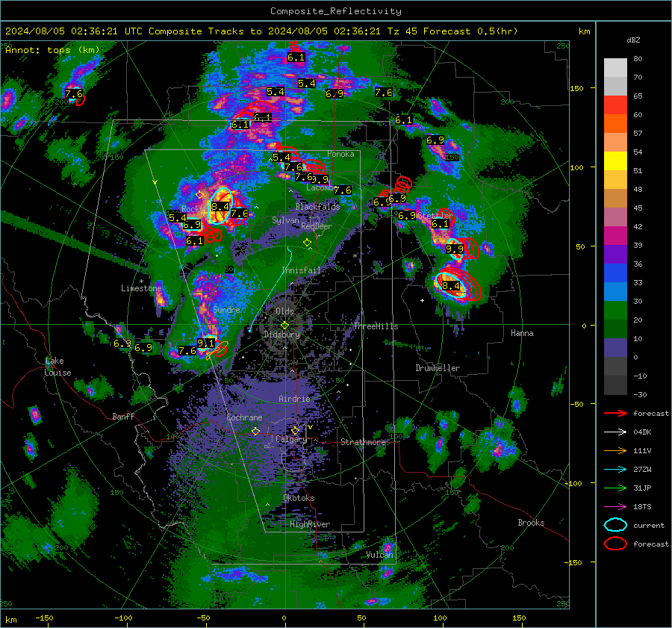Click the yellow diamond marker above Rock label
The height and width of the screenshot is (628, 672).
199,195
